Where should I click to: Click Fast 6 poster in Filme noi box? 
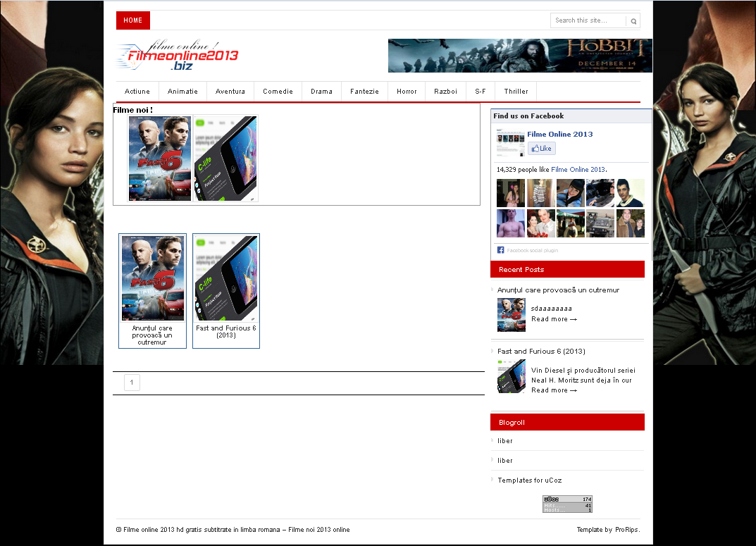pyautogui.click(x=160, y=158)
